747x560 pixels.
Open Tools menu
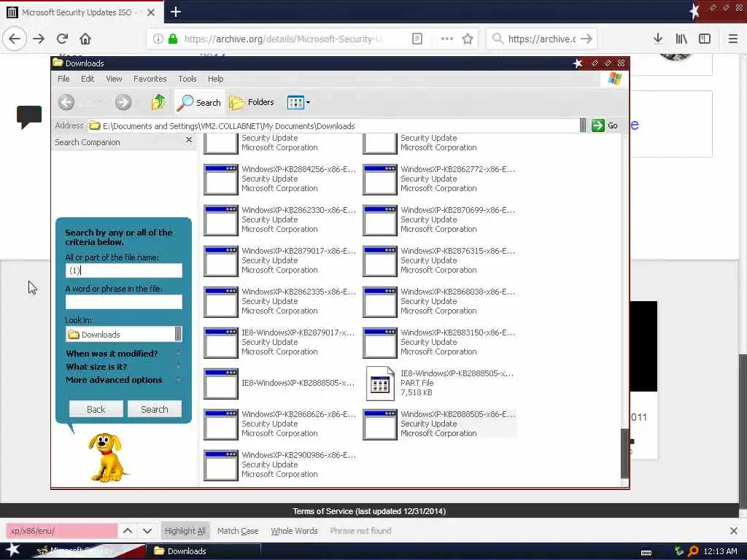click(187, 79)
